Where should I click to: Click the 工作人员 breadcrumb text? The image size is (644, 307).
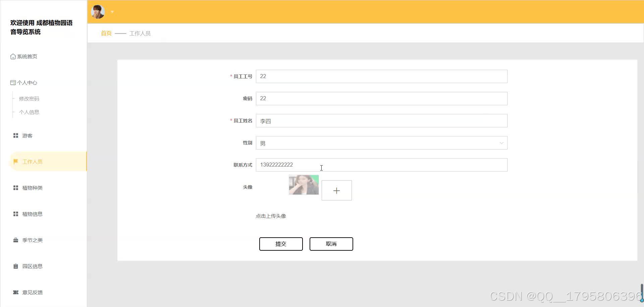tap(140, 33)
